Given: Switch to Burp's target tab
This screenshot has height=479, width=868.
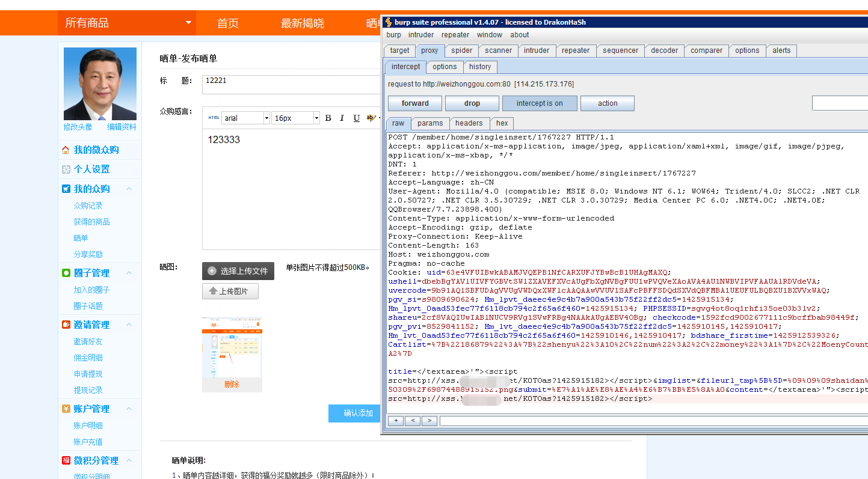Looking at the screenshot, I should click(399, 50).
